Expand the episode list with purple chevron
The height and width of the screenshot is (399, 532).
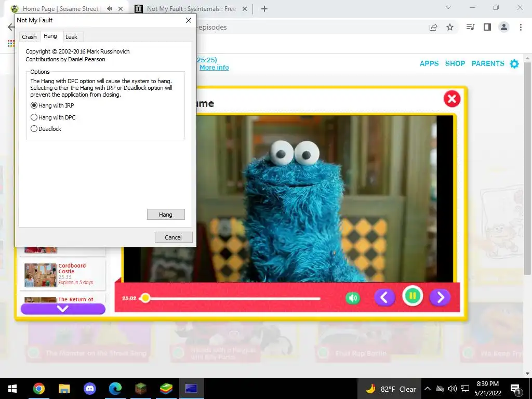(x=63, y=309)
